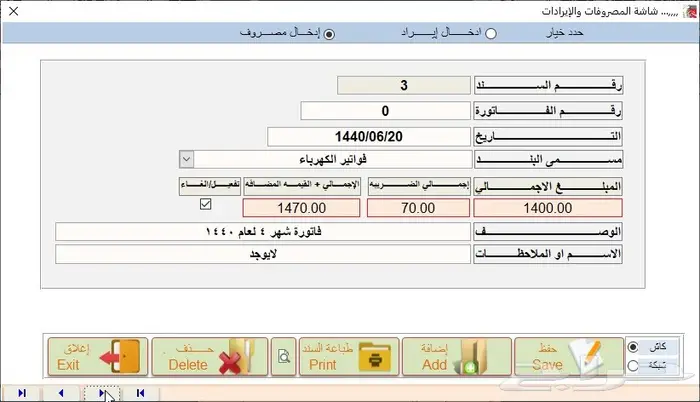700x402 pixels.
Task: Click the الاسم او الملاحظات label
Action: coord(548,254)
